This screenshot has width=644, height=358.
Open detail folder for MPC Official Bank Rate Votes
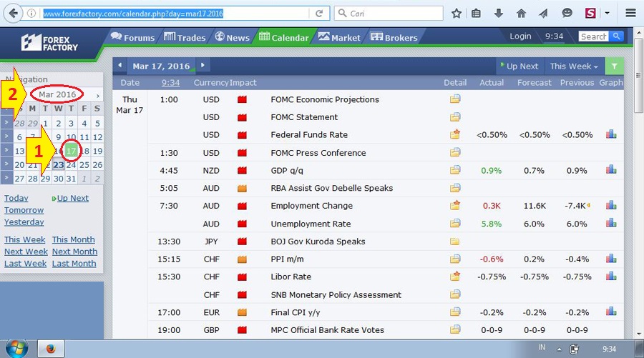tap(454, 329)
